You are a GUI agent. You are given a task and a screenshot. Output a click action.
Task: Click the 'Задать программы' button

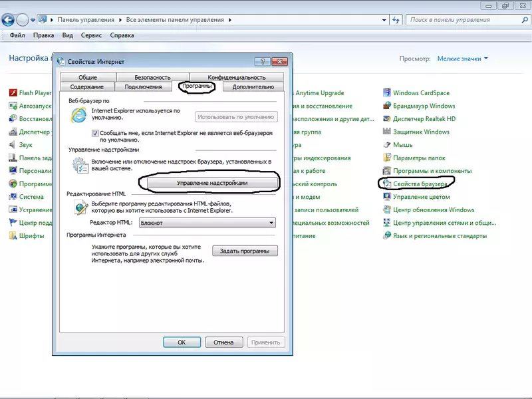pyautogui.click(x=245, y=251)
